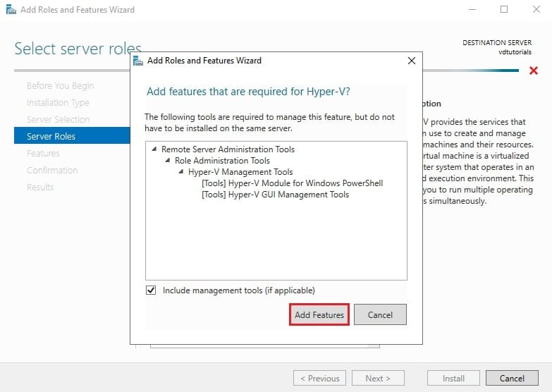Maximize the main wizard window
This screenshot has width=552, height=392.
(504, 9)
